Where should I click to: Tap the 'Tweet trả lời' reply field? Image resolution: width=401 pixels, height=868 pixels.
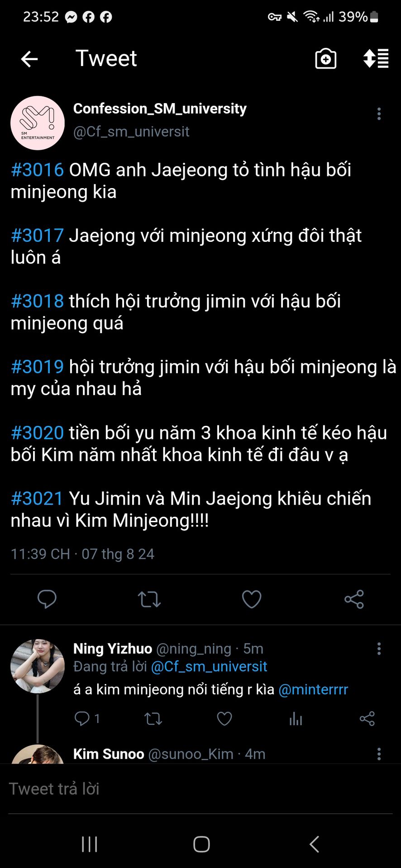[x=200, y=789]
